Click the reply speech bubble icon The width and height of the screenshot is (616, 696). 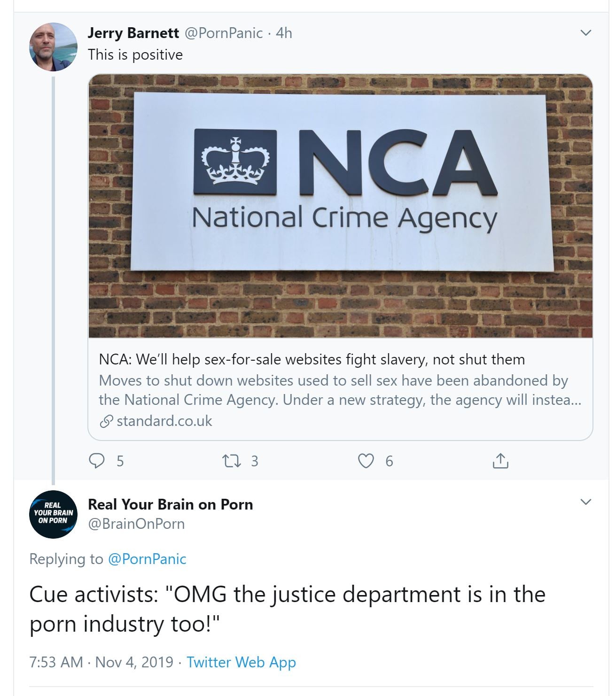(97, 461)
